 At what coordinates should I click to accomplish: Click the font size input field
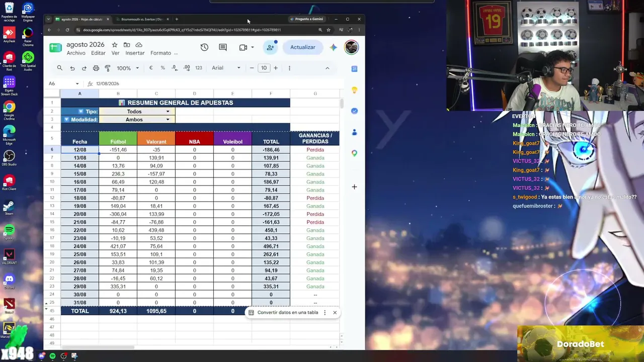(x=264, y=68)
